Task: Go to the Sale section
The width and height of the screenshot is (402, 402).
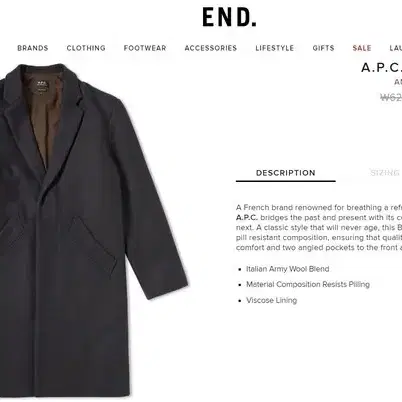Action: [x=362, y=48]
